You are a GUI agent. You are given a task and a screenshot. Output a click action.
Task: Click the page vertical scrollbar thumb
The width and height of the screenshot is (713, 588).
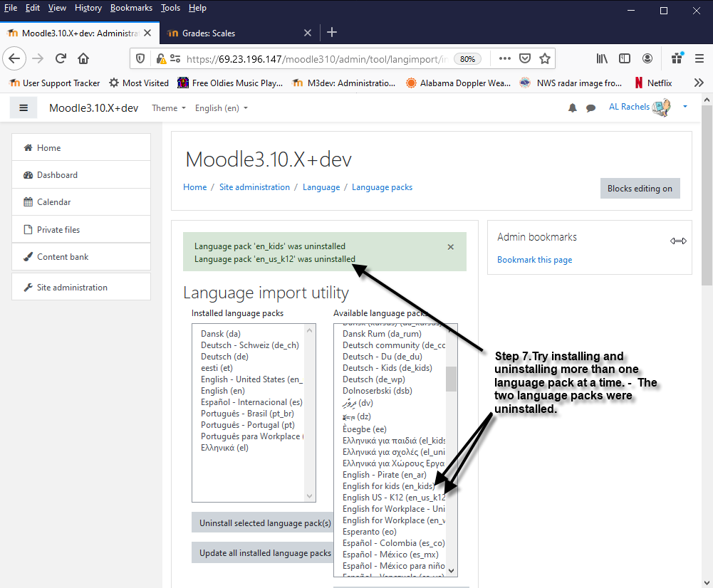coord(707,195)
